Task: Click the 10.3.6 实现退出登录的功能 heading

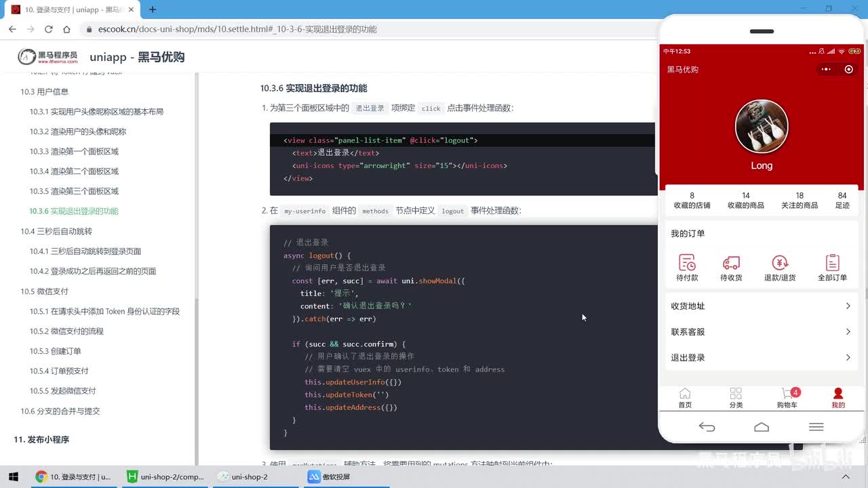Action: 313,88
